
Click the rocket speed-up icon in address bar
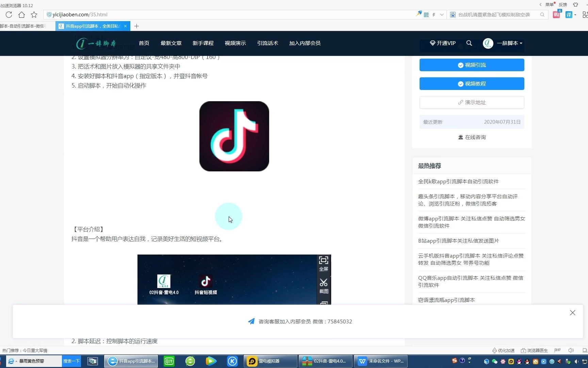(x=419, y=14)
